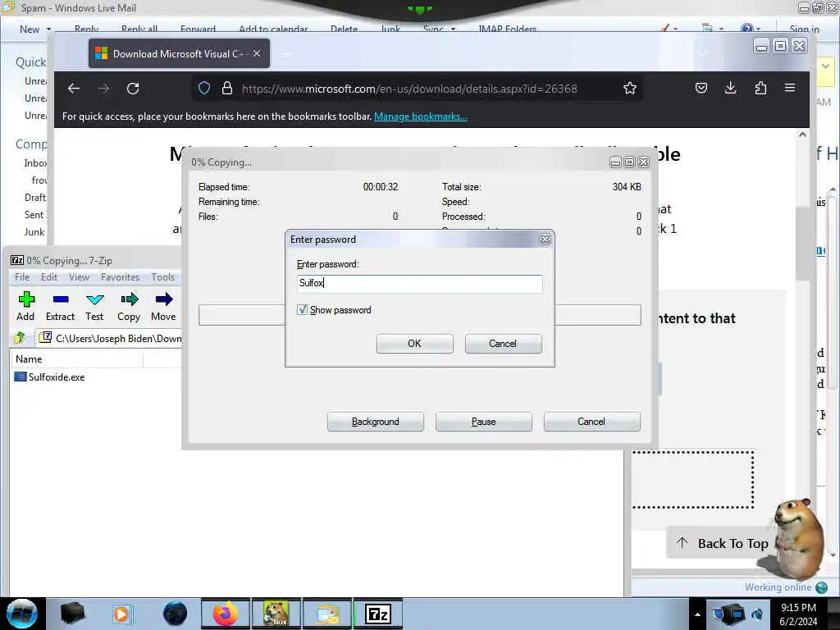Go up one folder in 7-Zip
This screenshot has width=840, height=630.
(20, 338)
